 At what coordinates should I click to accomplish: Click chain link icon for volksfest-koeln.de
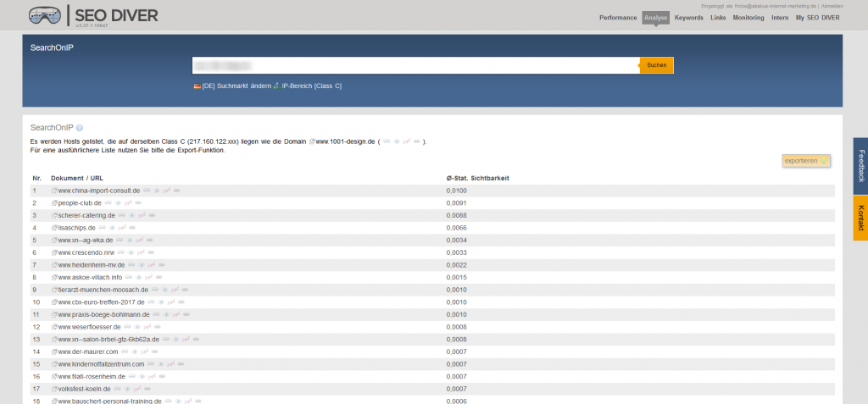(x=147, y=389)
